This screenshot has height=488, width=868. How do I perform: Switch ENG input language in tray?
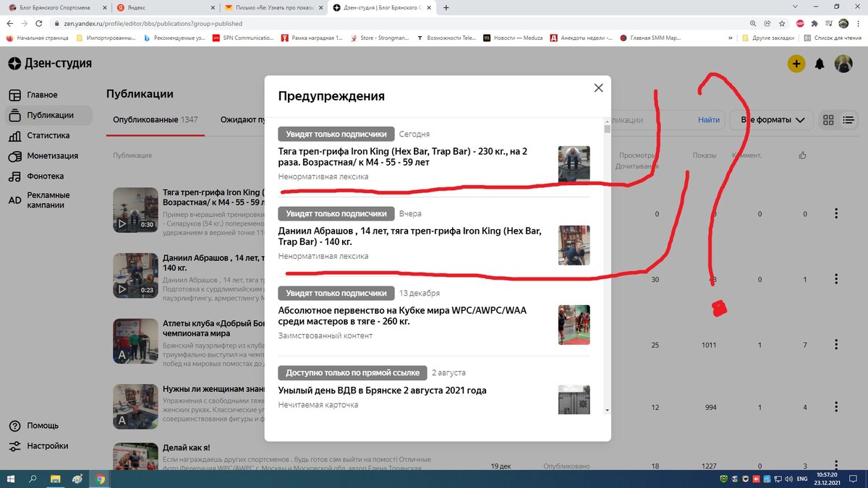coord(801,479)
